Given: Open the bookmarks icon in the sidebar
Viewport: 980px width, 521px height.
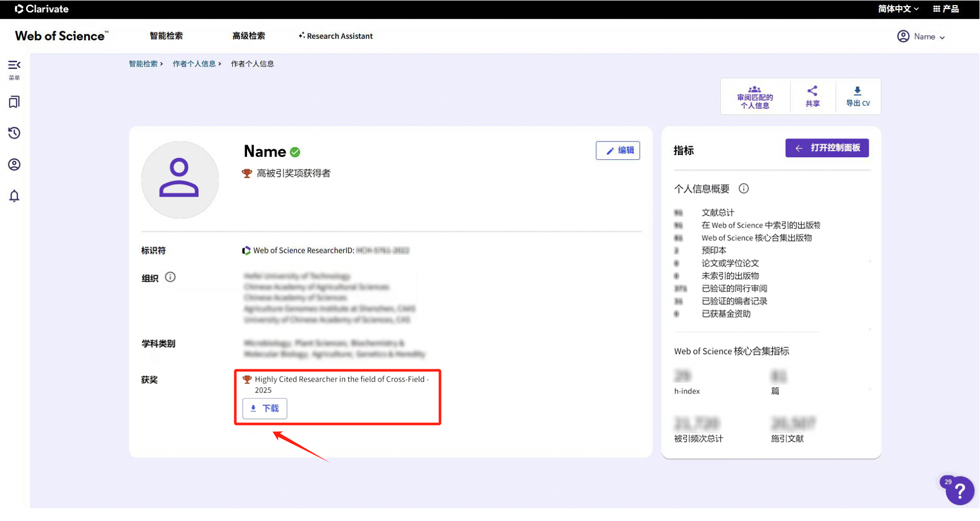Looking at the screenshot, I should tap(14, 102).
